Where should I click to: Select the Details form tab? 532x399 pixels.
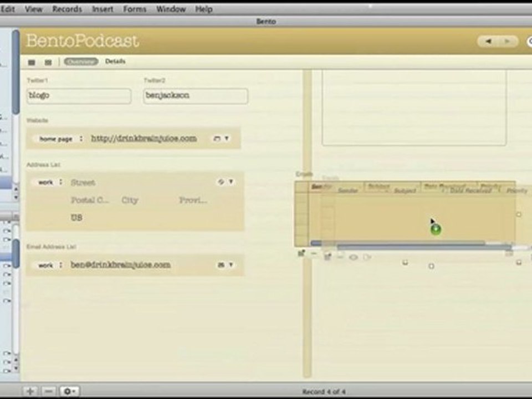(x=115, y=62)
